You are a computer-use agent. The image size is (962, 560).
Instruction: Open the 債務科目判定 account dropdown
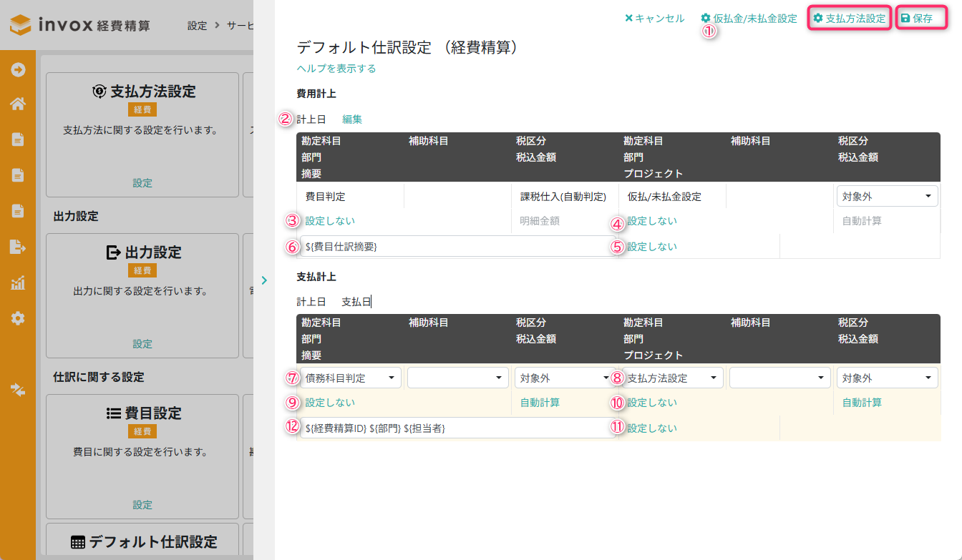click(x=350, y=378)
